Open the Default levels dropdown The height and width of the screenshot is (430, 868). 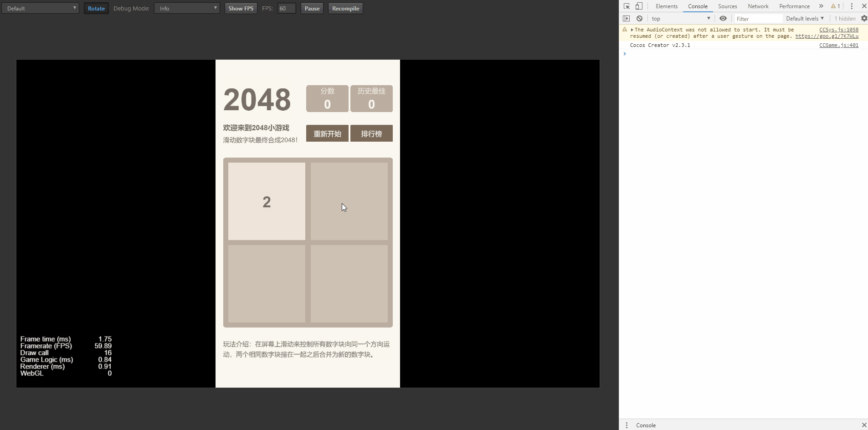tap(805, 19)
